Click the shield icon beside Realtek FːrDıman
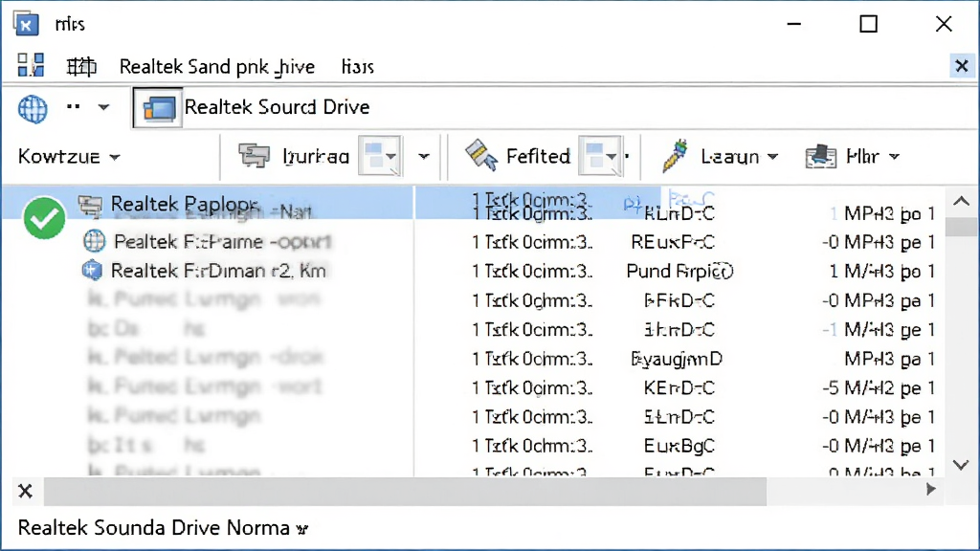 [92, 271]
